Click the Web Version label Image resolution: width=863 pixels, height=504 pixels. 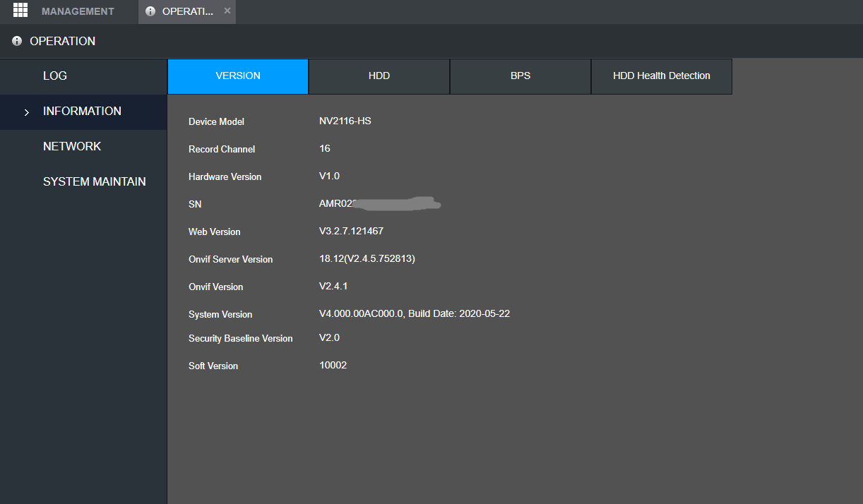[215, 232]
